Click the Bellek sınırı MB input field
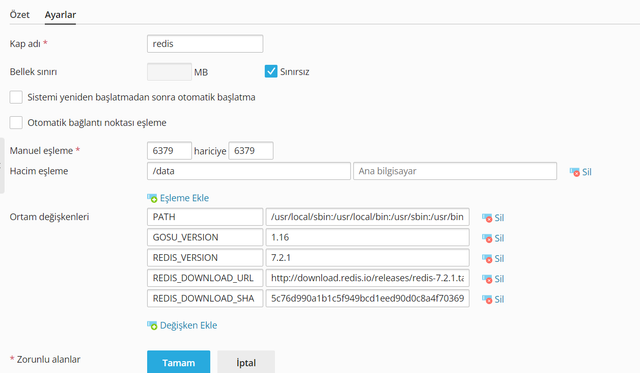The width and height of the screenshot is (640, 373). tap(169, 72)
